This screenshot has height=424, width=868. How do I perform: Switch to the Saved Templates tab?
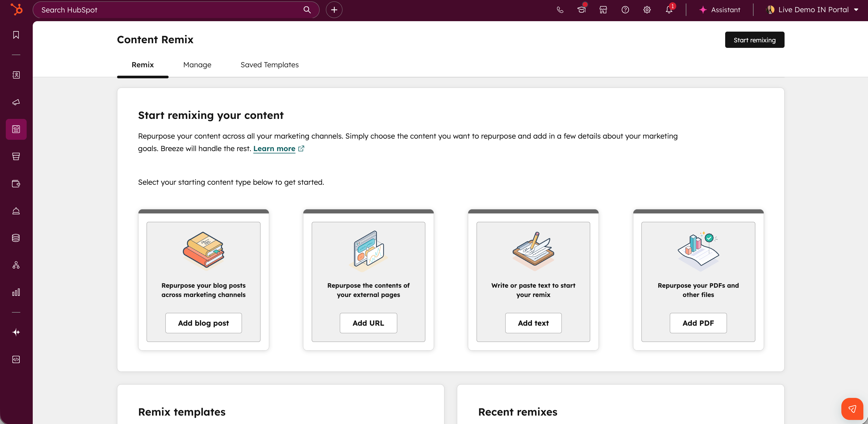point(269,65)
